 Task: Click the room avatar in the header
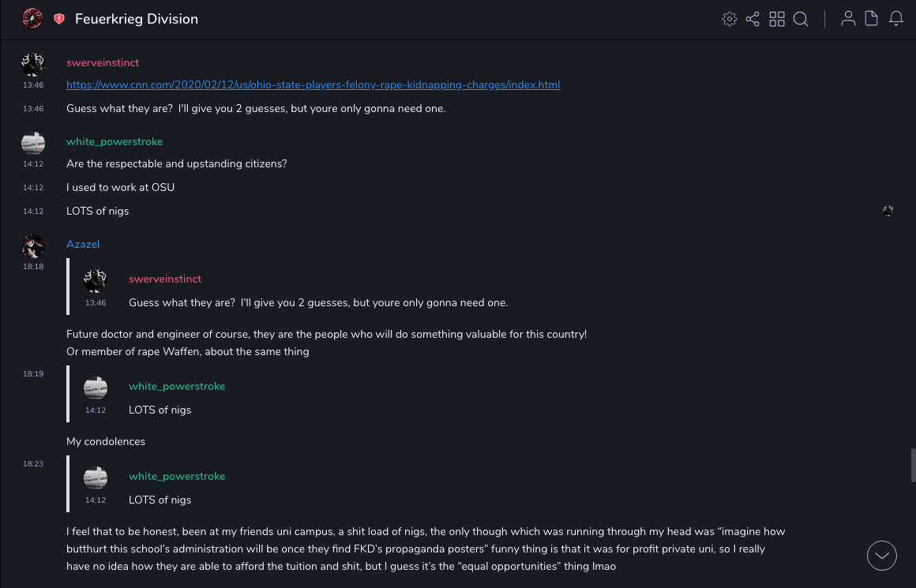(32, 18)
